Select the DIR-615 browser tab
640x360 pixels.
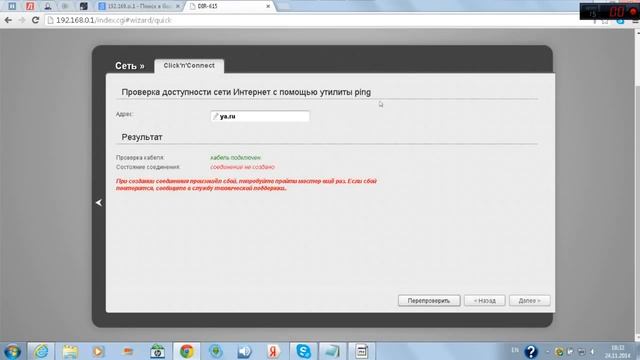[229, 6]
